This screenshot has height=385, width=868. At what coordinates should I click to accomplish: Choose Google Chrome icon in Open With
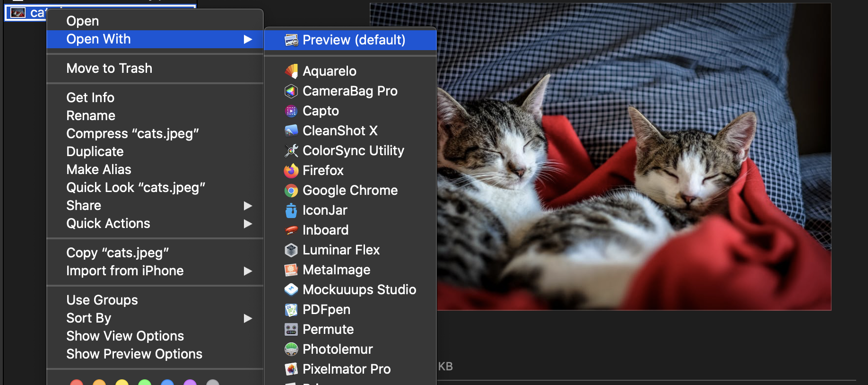(291, 191)
